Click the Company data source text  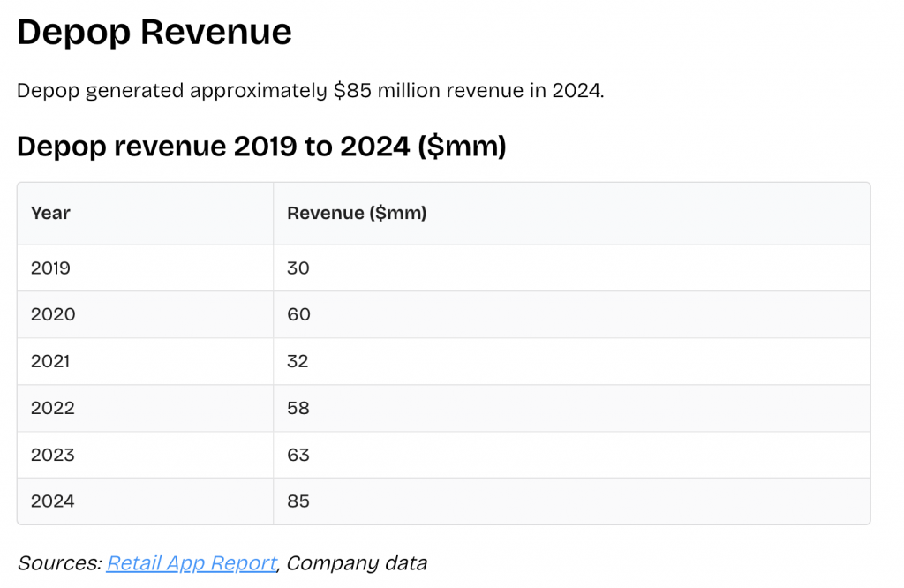pyautogui.click(x=357, y=562)
